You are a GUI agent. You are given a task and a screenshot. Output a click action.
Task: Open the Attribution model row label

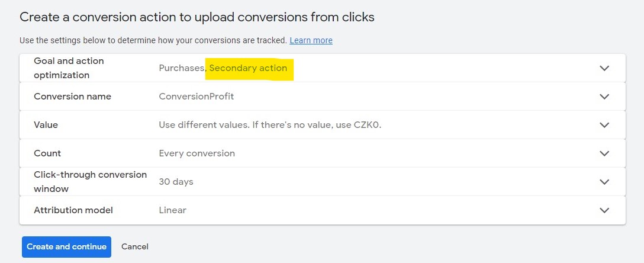tap(73, 210)
